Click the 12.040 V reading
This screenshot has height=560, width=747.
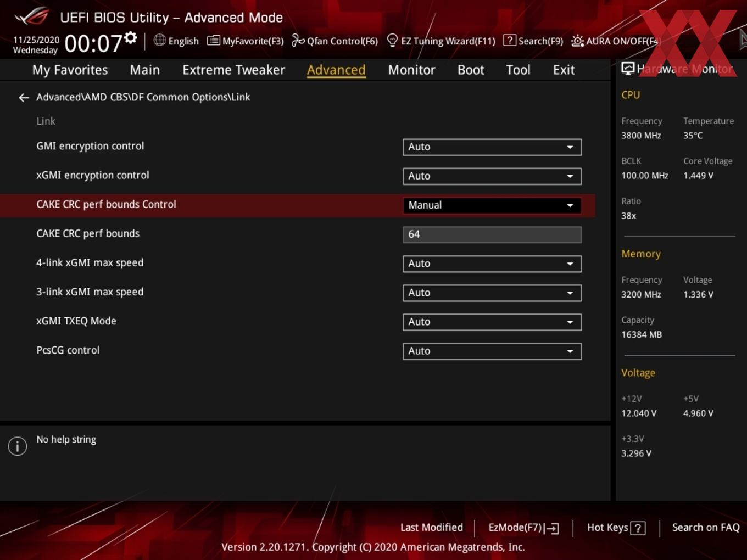click(x=639, y=413)
